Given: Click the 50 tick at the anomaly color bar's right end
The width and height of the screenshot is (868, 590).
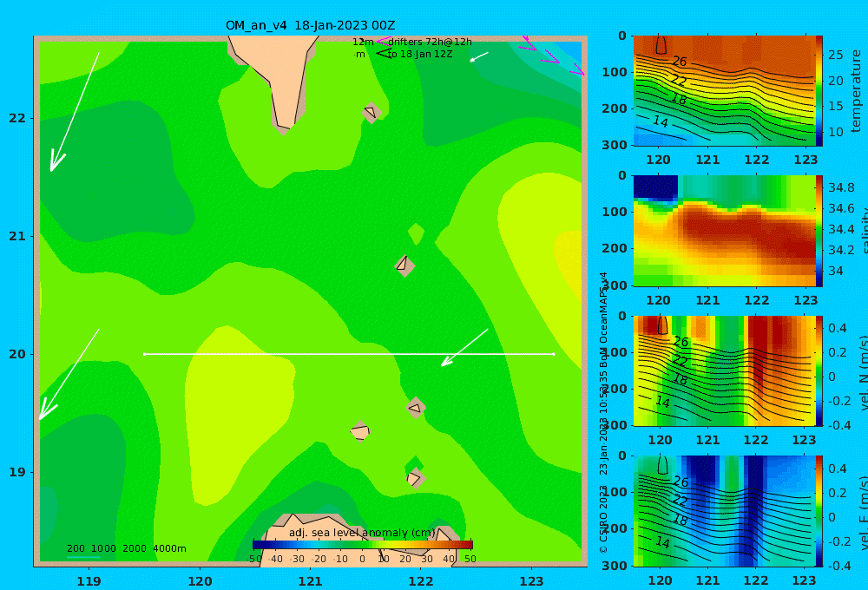Looking at the screenshot, I should point(470,559).
